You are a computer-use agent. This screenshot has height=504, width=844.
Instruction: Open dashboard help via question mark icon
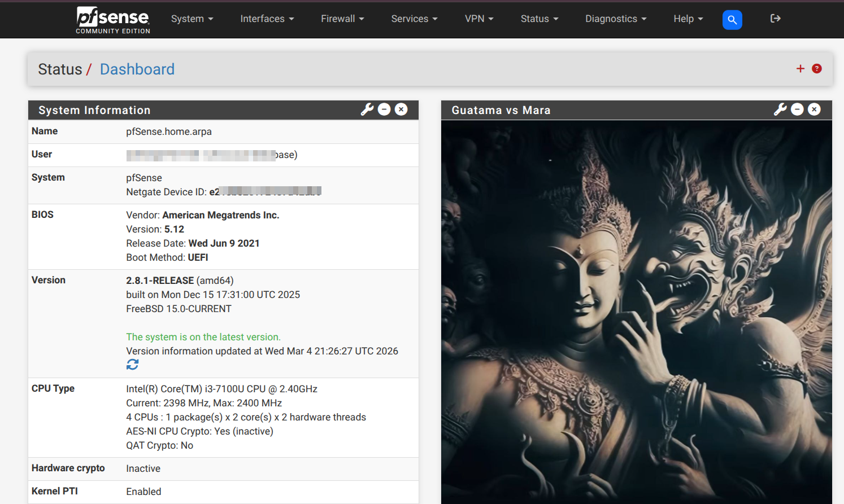tap(817, 68)
